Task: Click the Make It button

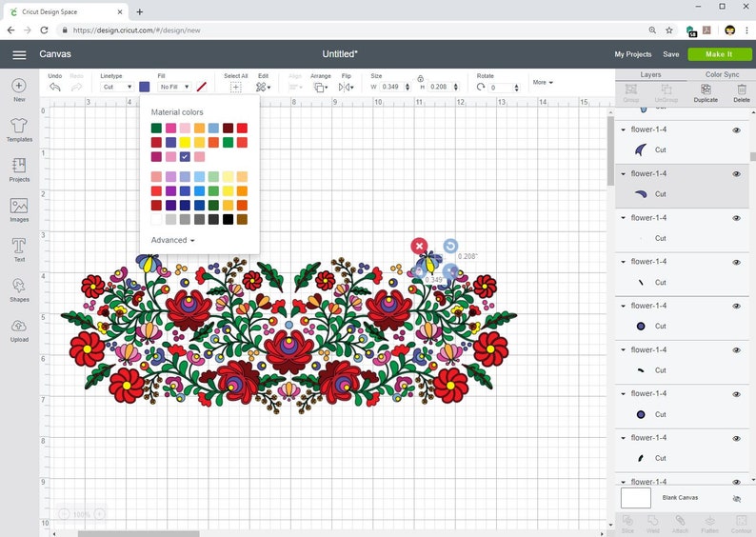Action: [720, 54]
